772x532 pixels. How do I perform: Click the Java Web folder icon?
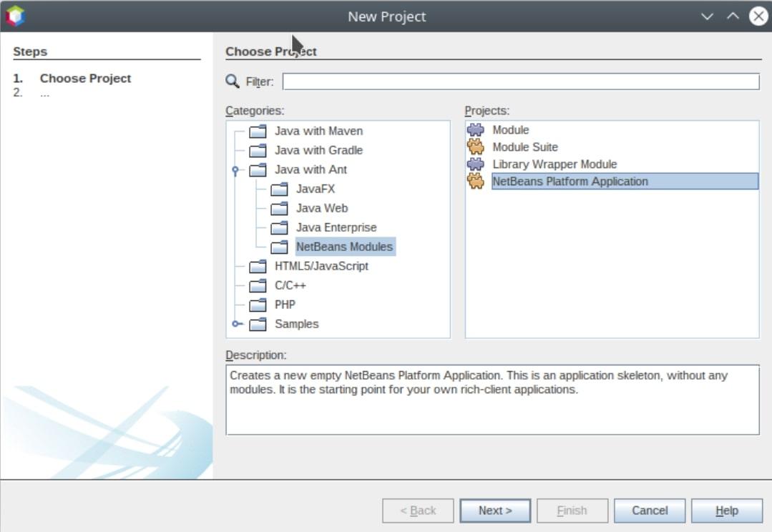[x=279, y=209]
